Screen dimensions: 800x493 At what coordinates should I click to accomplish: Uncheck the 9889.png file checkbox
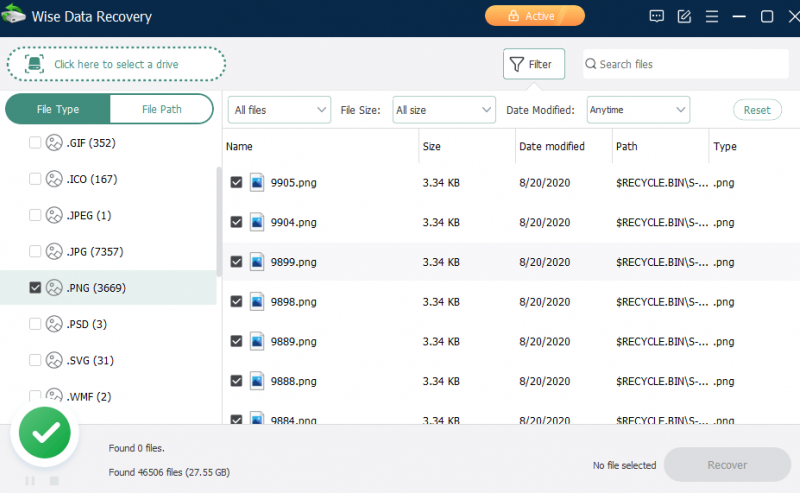[236, 341]
